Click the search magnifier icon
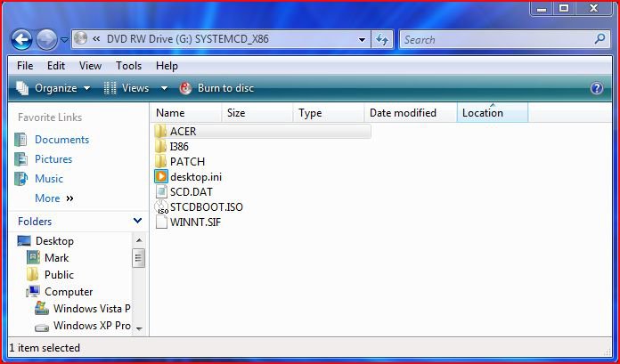This screenshot has width=620, height=364. [600, 39]
